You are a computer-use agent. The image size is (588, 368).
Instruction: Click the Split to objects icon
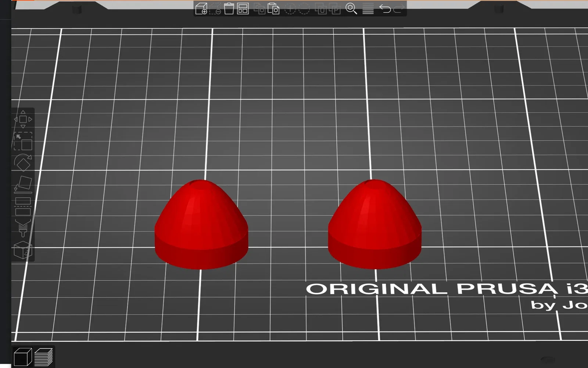(321, 8)
